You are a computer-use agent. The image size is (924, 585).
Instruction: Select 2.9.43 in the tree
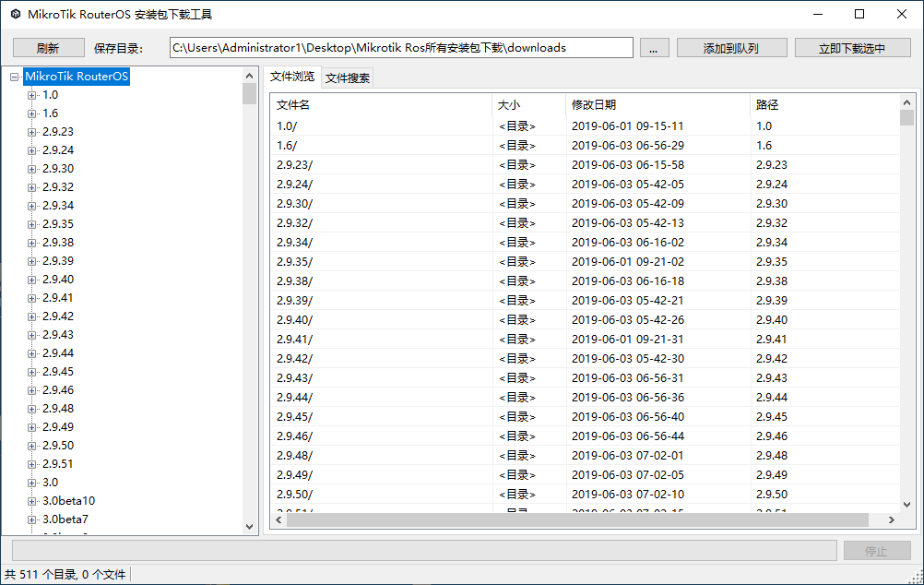coord(58,334)
